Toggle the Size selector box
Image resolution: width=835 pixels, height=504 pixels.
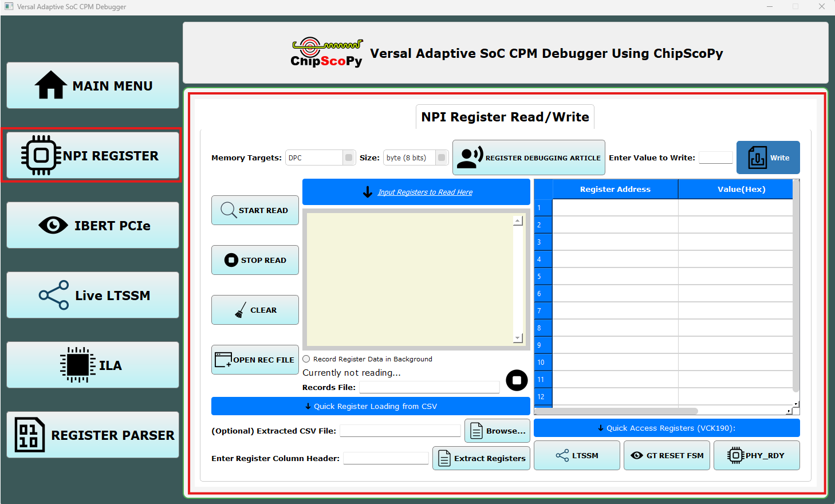(441, 157)
